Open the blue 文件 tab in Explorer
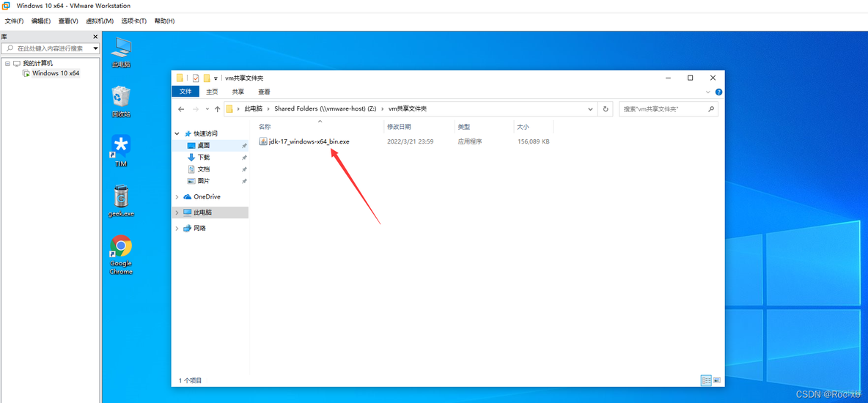The width and height of the screenshot is (868, 403). click(x=185, y=92)
